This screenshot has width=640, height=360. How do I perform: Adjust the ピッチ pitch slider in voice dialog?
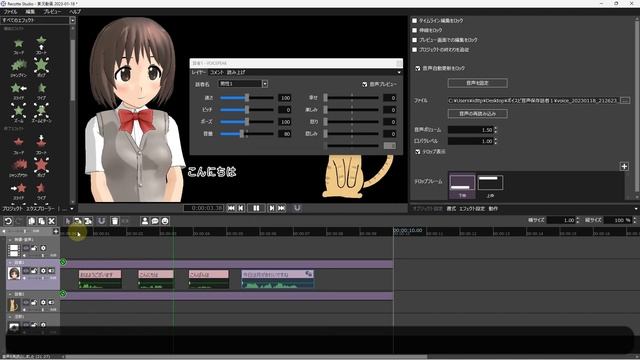(x=247, y=110)
